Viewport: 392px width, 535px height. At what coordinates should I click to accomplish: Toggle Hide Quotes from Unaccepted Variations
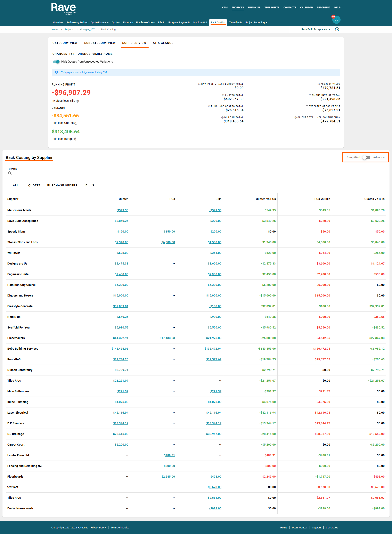point(56,62)
